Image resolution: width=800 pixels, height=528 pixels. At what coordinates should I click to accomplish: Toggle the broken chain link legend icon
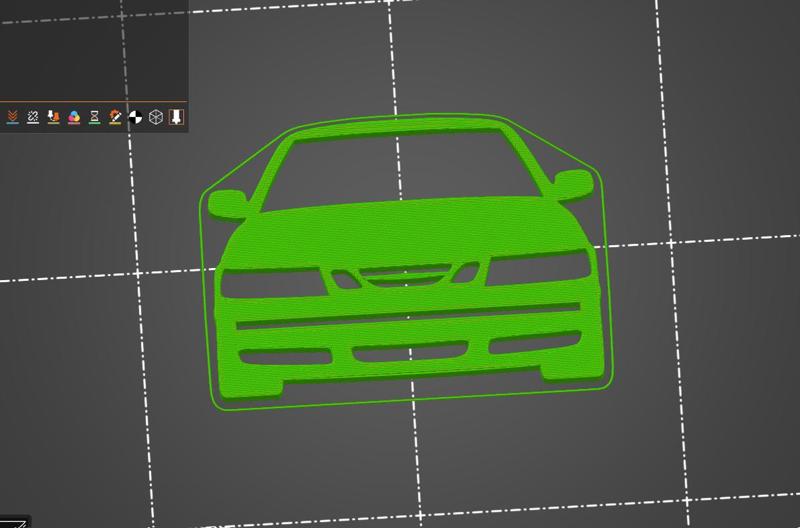(x=33, y=117)
